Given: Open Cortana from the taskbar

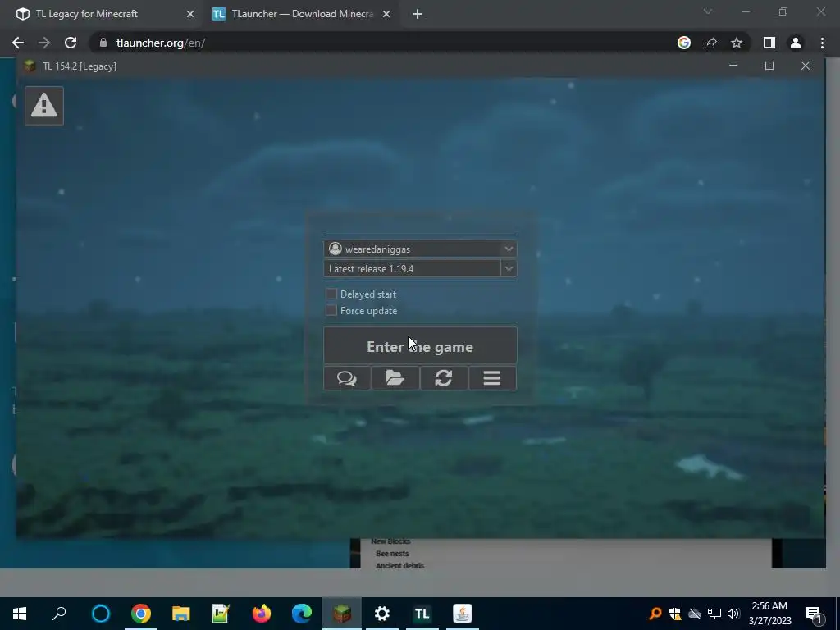Looking at the screenshot, I should [101, 614].
